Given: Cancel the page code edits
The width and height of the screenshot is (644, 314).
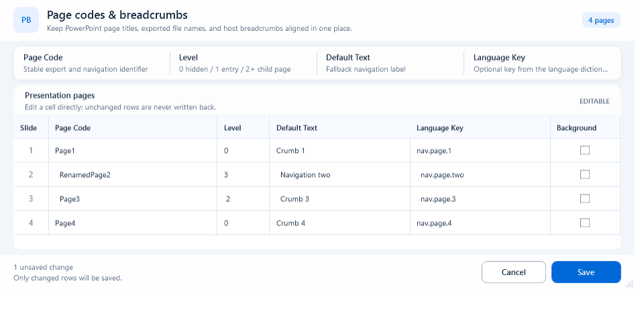Looking at the screenshot, I should pos(514,272).
